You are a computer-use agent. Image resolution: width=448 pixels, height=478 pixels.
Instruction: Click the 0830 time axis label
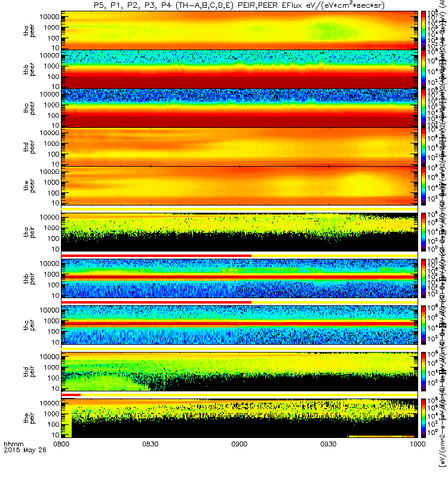pos(151,444)
